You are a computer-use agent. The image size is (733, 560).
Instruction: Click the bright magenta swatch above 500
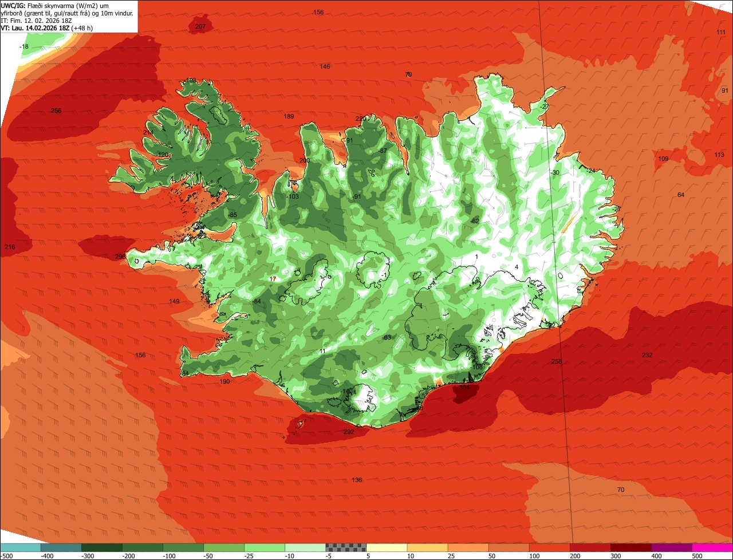[x=712, y=547]
